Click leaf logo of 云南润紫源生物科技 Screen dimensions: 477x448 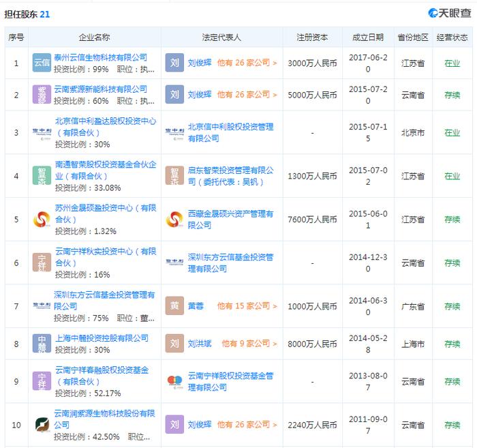click(x=42, y=424)
